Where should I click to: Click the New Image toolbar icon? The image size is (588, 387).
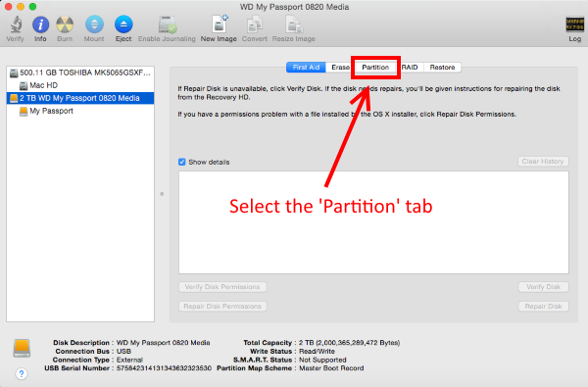click(220, 24)
